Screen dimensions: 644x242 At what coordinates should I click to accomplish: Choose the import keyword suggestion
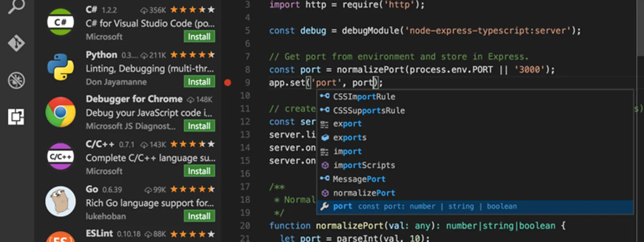(x=475, y=151)
